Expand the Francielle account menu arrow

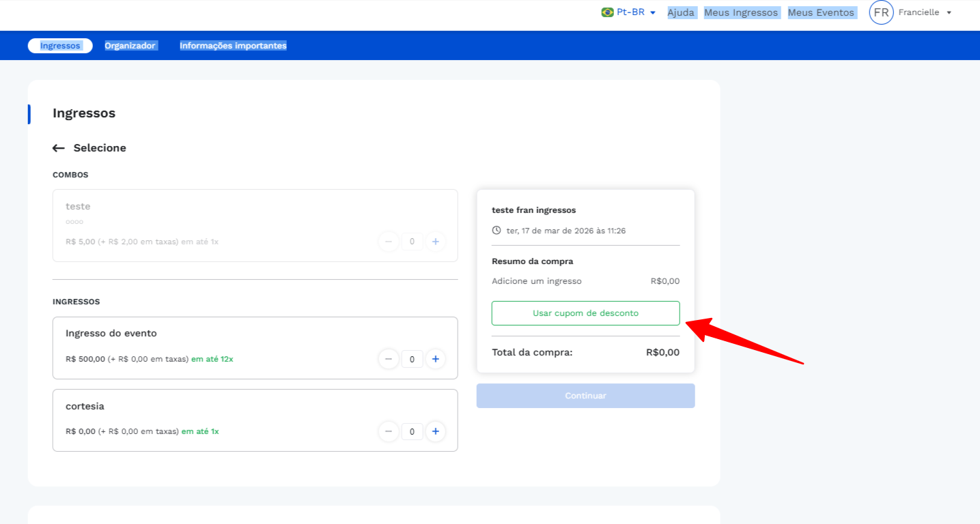(949, 13)
